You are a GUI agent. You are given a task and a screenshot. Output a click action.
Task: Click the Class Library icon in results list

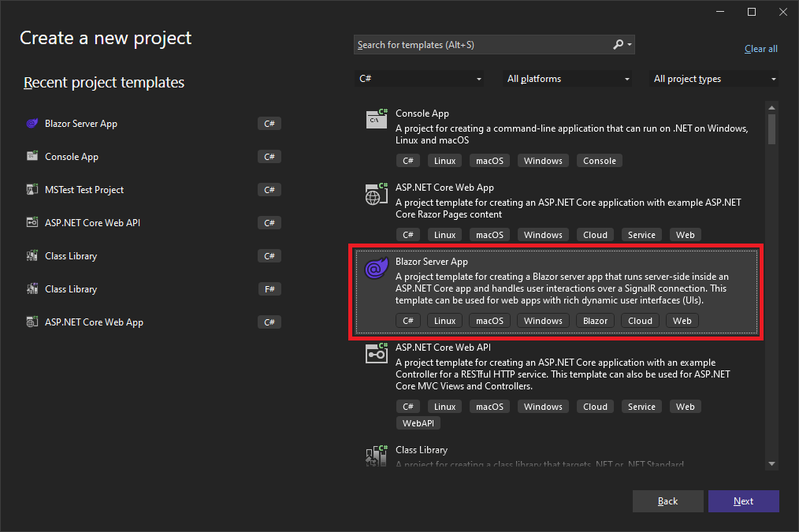[377, 455]
